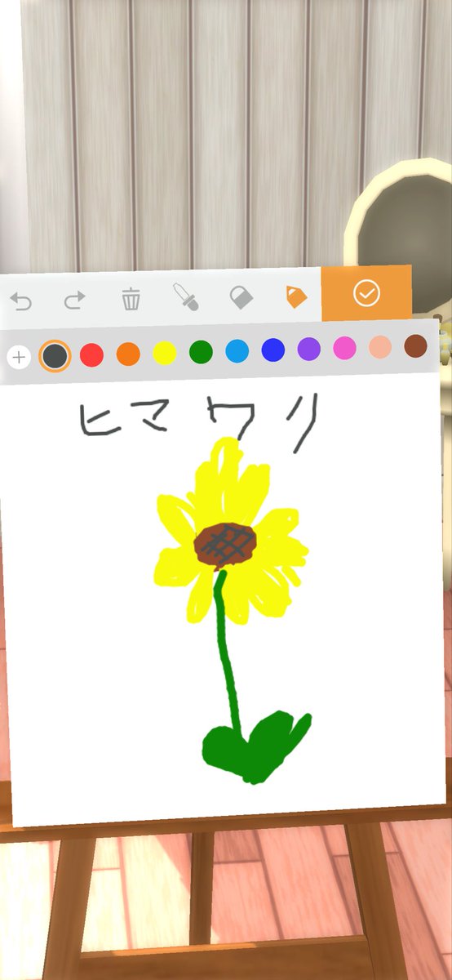452x980 pixels.
Task: Choose the dark blue color swatch
Action: tap(273, 350)
